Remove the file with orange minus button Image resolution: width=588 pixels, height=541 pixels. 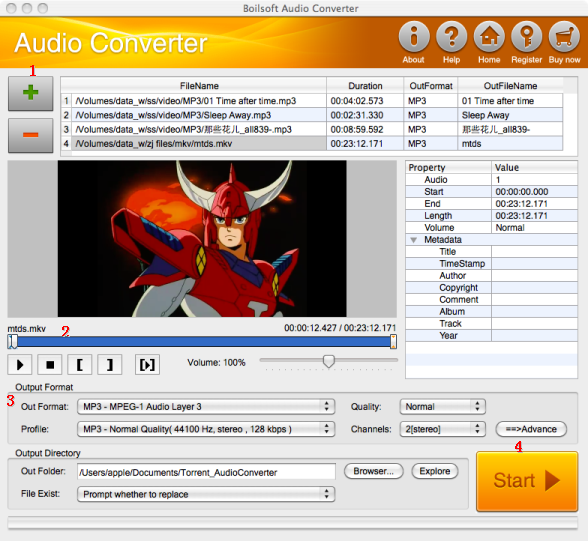pos(30,135)
